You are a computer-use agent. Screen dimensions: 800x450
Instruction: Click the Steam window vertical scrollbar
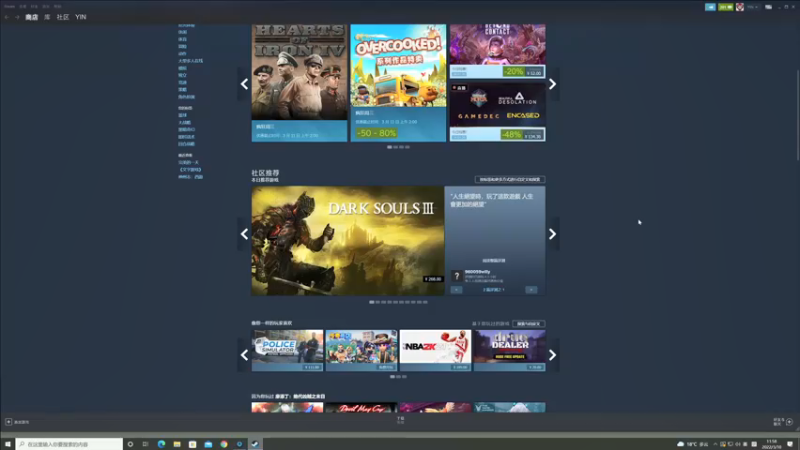(x=797, y=116)
